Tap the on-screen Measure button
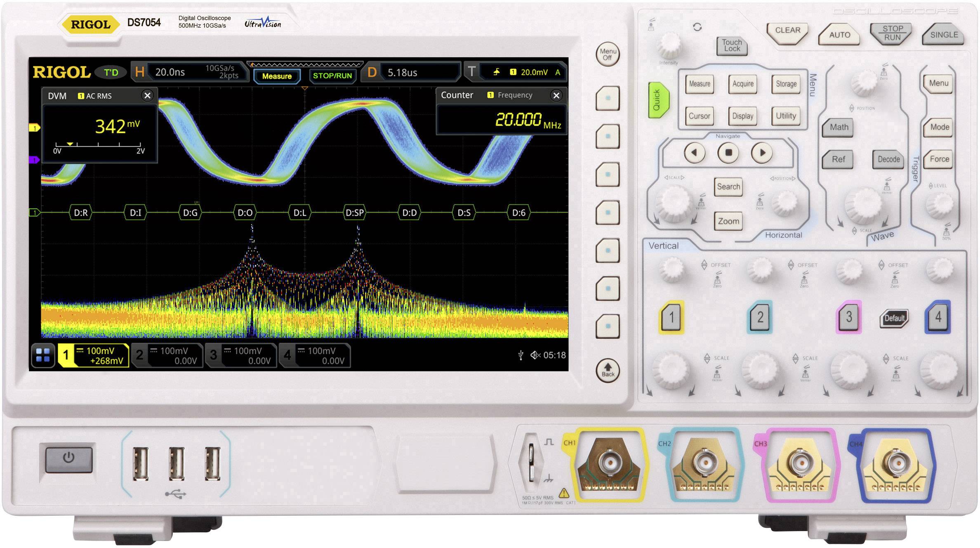980x548 pixels. pyautogui.click(x=277, y=76)
